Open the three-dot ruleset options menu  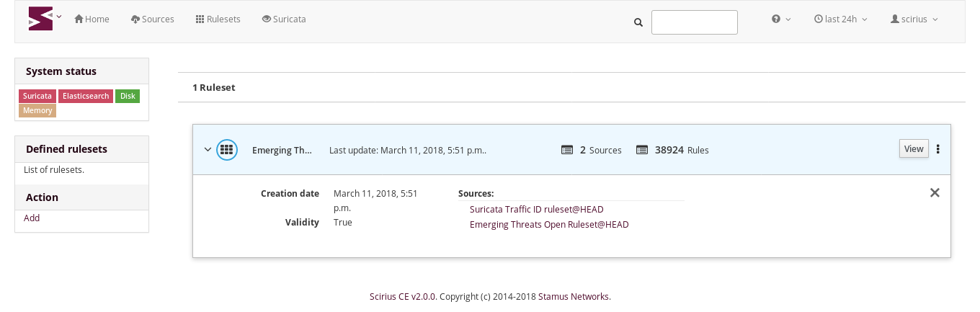(x=938, y=149)
